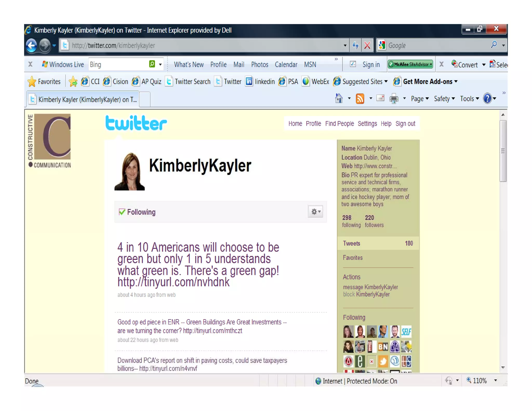This screenshot has height=411, width=532.
Task: Open the Home page icon
Action: click(x=339, y=99)
